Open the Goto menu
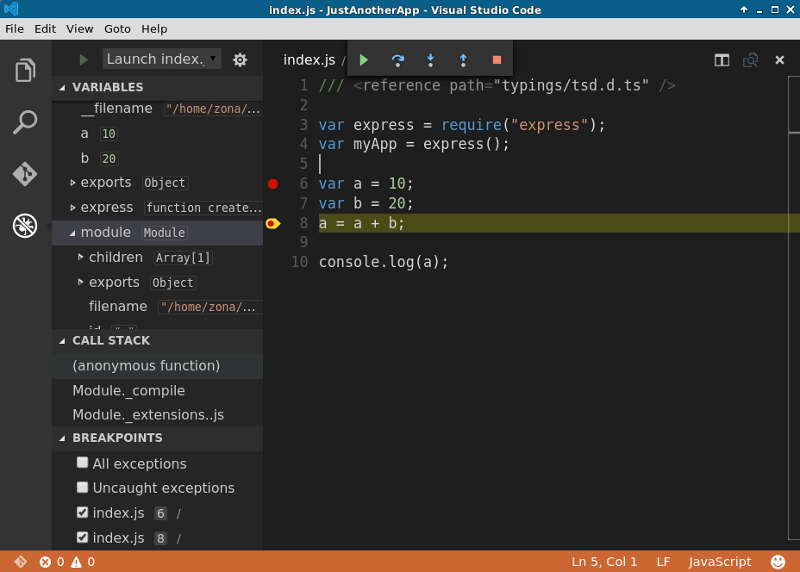Image resolution: width=800 pixels, height=572 pixels. click(117, 29)
